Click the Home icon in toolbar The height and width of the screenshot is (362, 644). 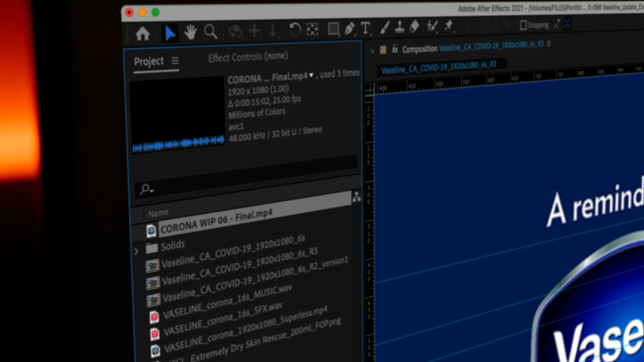[142, 34]
